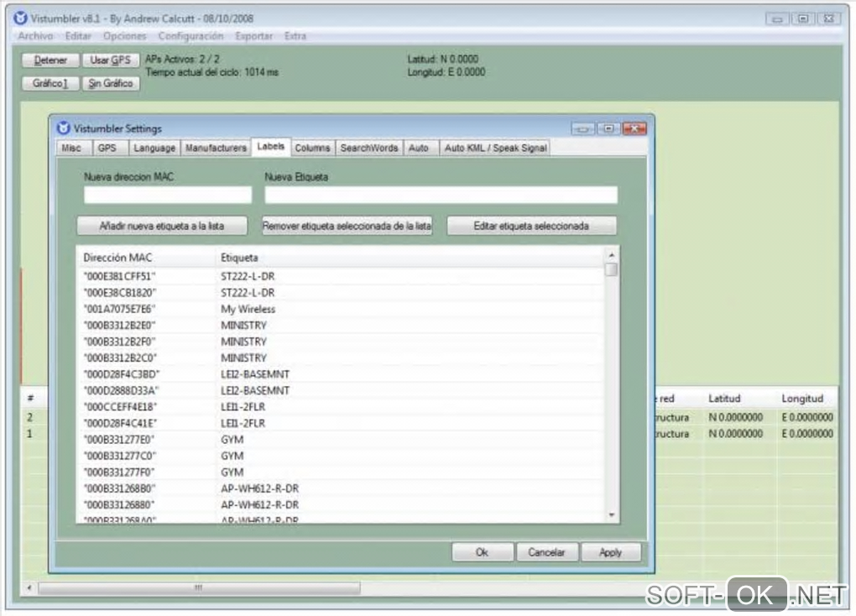The width and height of the screenshot is (856, 616).
Task: Sort by Dirección MAC column header
Action: [146, 258]
